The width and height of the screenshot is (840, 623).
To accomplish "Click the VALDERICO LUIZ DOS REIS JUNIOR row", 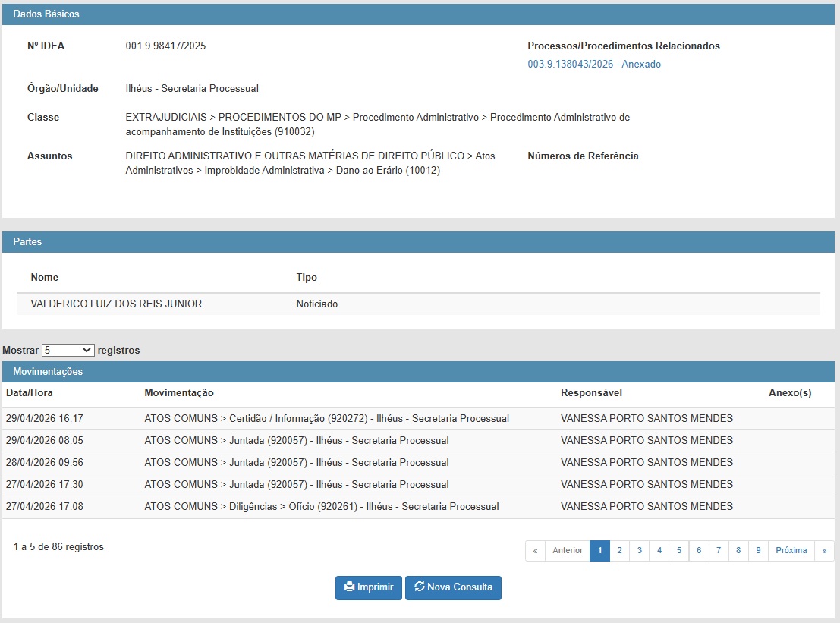I will [x=418, y=304].
